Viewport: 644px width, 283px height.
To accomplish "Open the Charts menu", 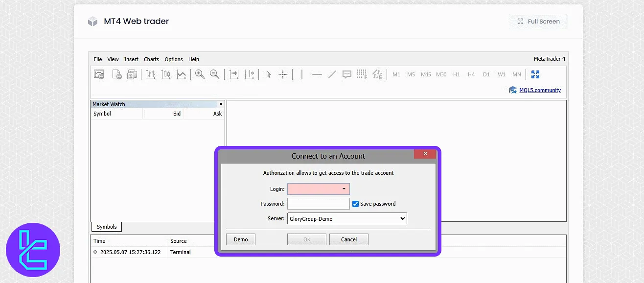I will (151, 59).
